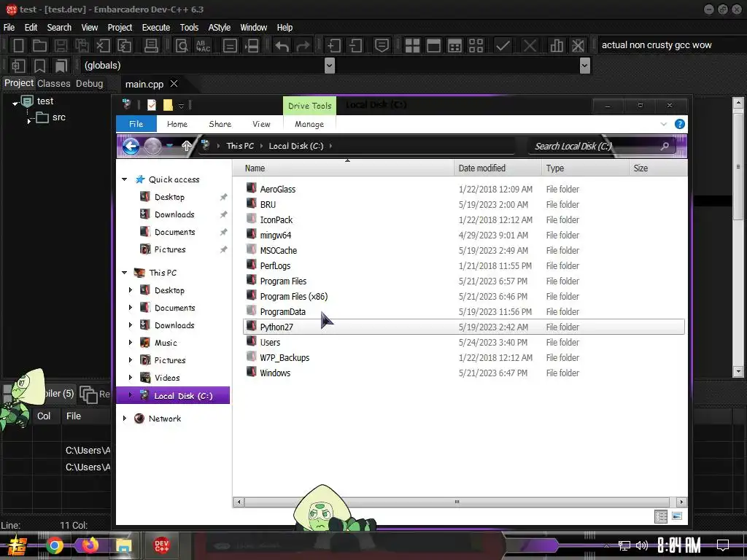747x560 pixels.
Task: Click the Indent icon in Dev-C++ toolbar
Action: pyautogui.click(x=334, y=46)
